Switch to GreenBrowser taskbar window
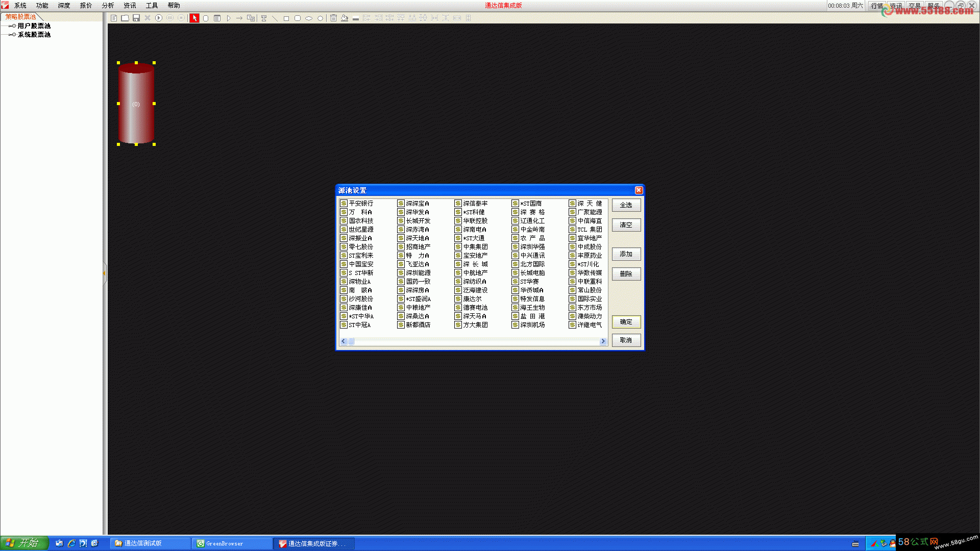The image size is (980, 551). click(x=232, y=543)
